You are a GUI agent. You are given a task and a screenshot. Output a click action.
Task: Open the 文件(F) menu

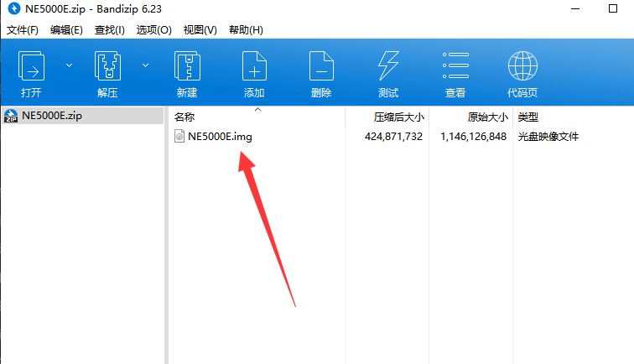point(23,30)
